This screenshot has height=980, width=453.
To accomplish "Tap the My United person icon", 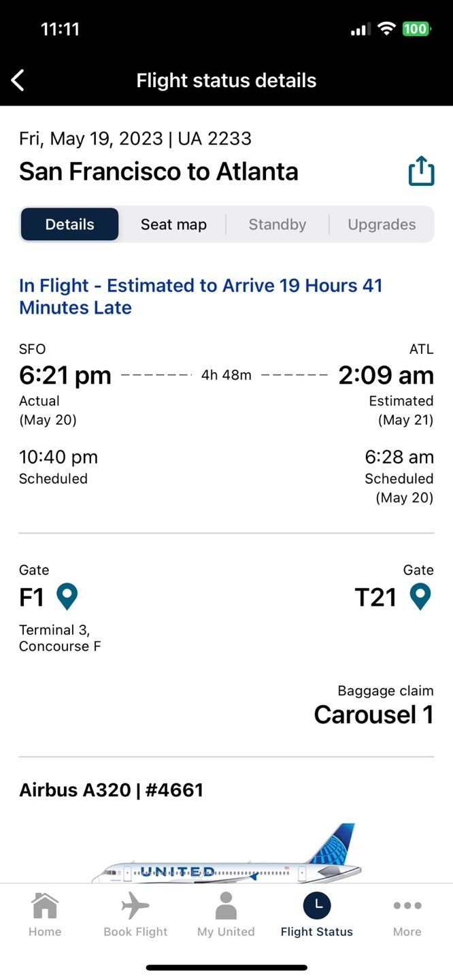I will 225,905.
